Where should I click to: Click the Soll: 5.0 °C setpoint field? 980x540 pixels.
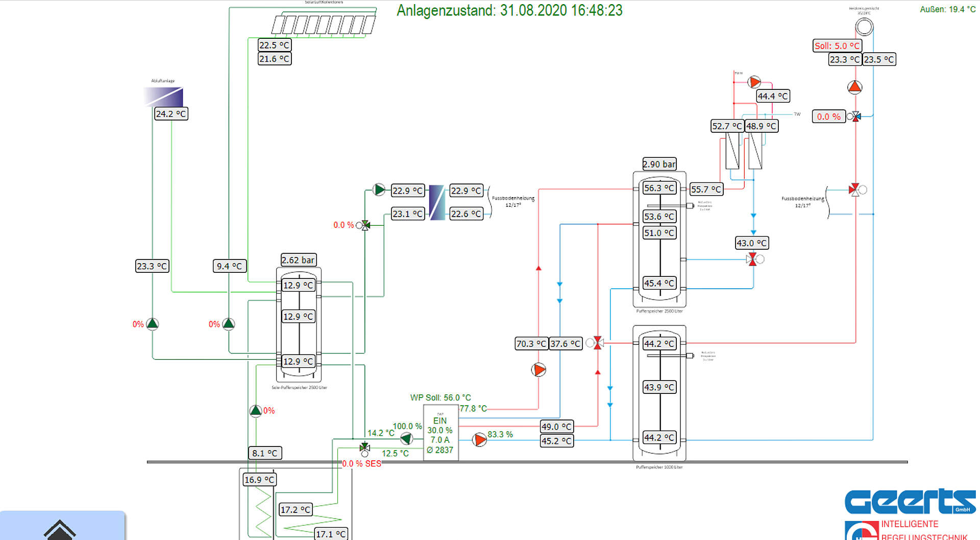(x=837, y=45)
